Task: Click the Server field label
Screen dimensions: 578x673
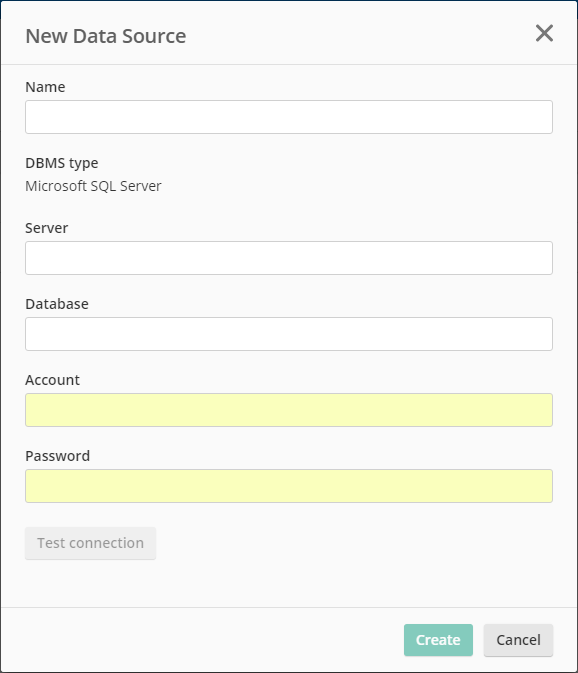Action: pyautogui.click(x=46, y=228)
